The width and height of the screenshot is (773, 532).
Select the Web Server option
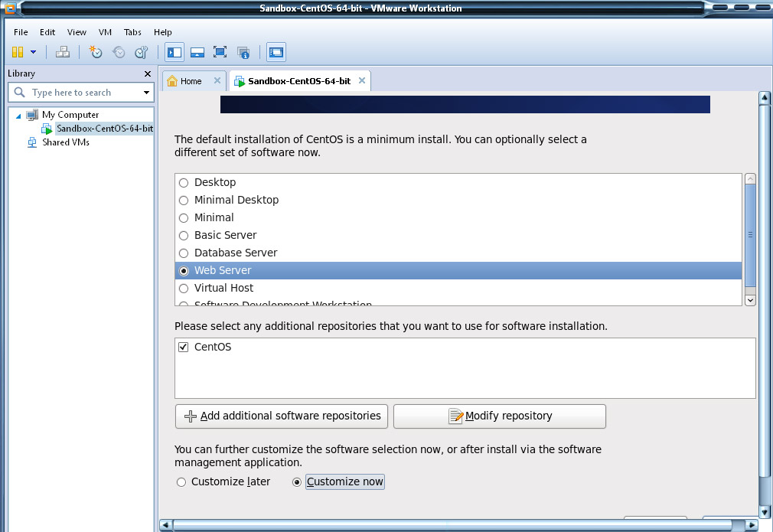184,271
